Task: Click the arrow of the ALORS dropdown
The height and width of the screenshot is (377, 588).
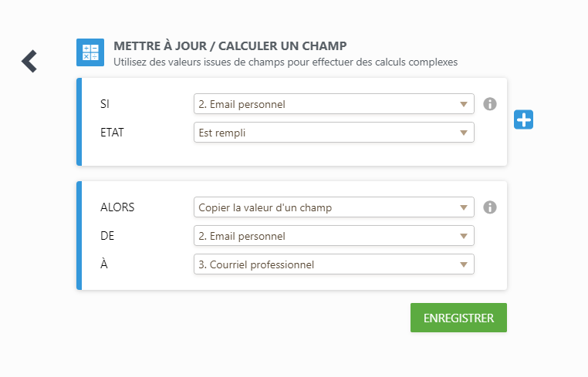Action: (464, 207)
